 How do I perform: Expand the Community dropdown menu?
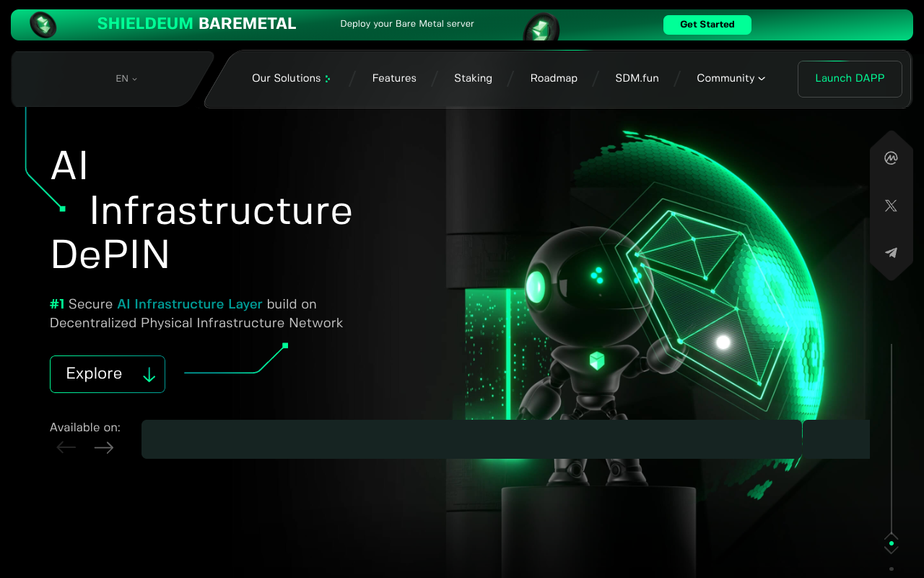(x=731, y=78)
